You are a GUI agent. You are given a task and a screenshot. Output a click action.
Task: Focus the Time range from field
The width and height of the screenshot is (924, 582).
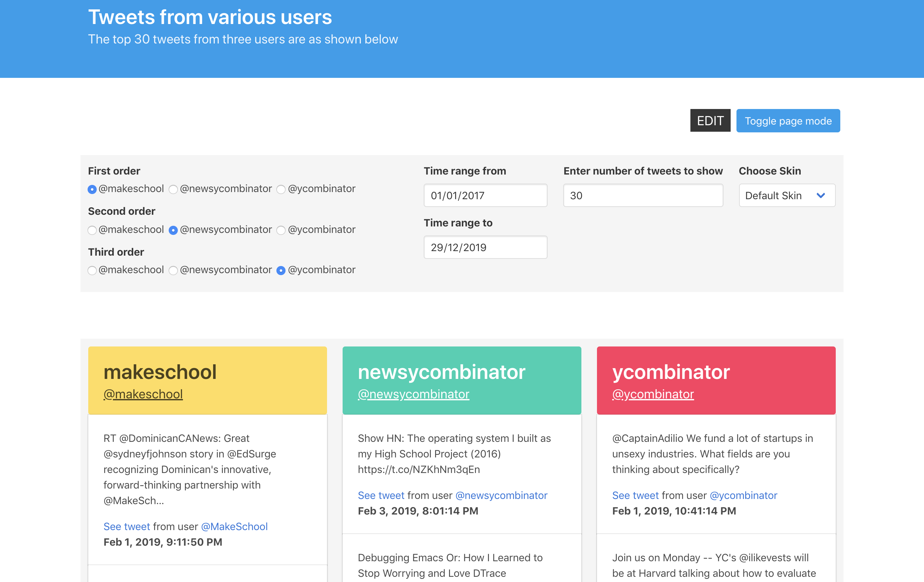pyautogui.click(x=485, y=196)
